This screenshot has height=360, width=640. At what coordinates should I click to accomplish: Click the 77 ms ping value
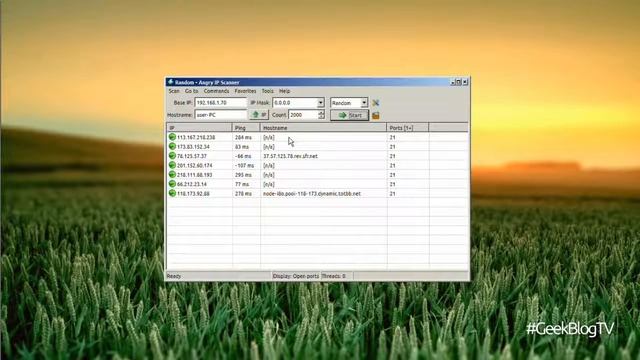click(242, 184)
